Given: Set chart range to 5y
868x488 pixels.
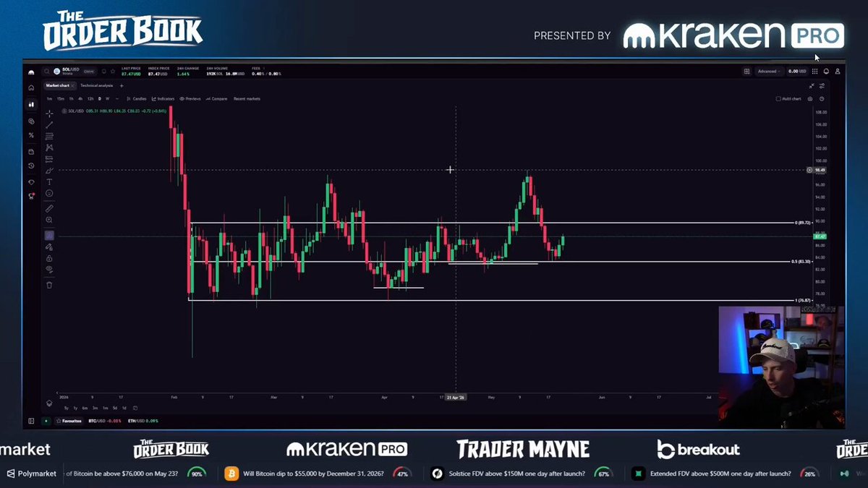Looking at the screenshot, I should point(67,408).
